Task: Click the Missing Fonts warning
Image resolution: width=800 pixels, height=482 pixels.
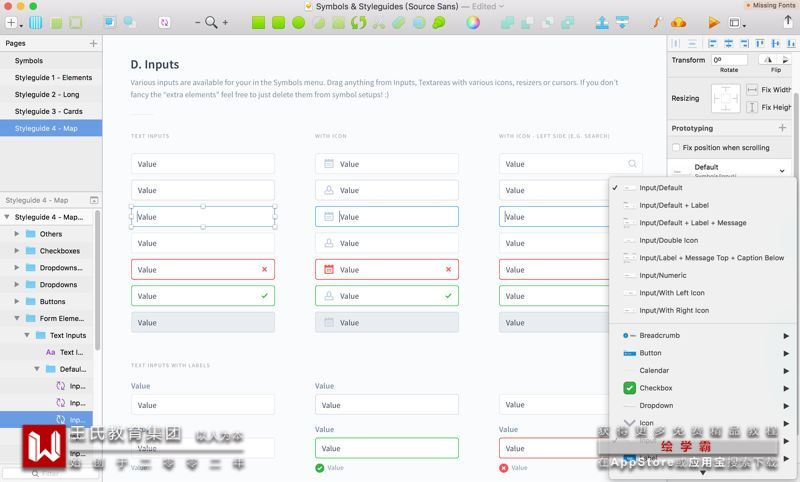Action: tap(770, 5)
